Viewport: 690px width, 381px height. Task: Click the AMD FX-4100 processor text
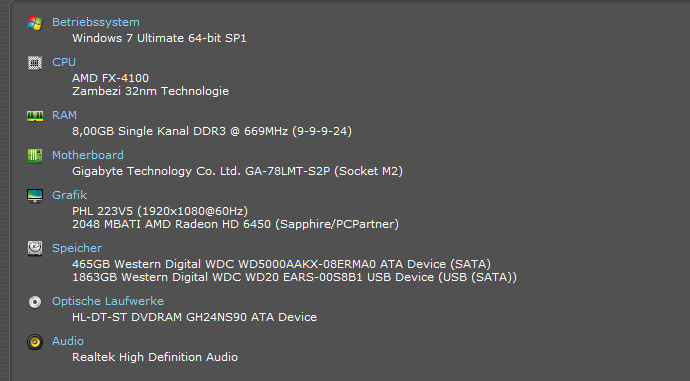pyautogui.click(x=110, y=78)
